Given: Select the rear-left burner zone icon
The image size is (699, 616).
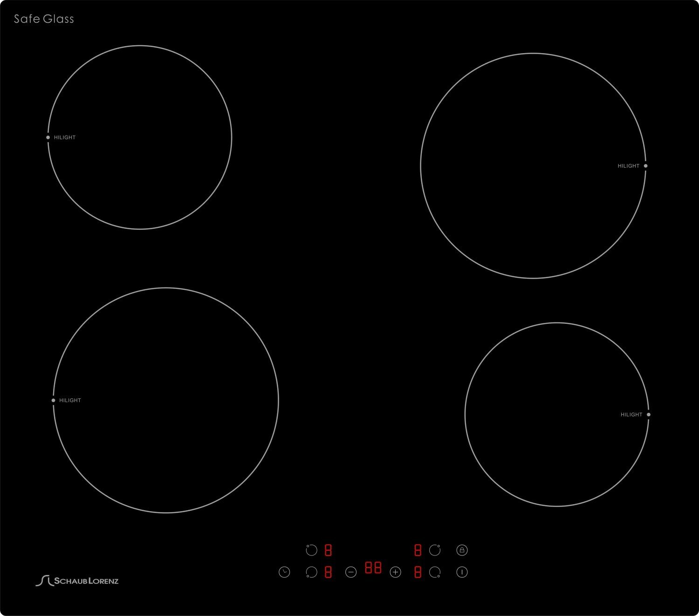Looking at the screenshot, I should 311,550.
